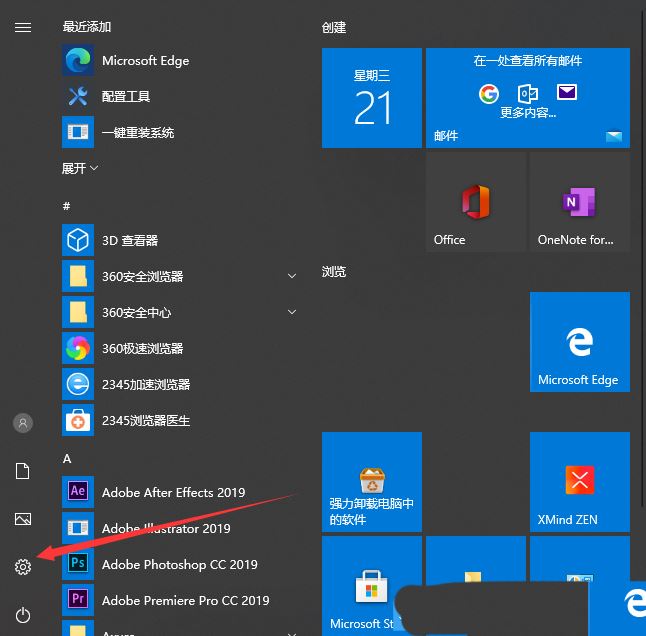Open the Documents sidebar icon
Viewport: 646px width, 636px height.
point(23,471)
